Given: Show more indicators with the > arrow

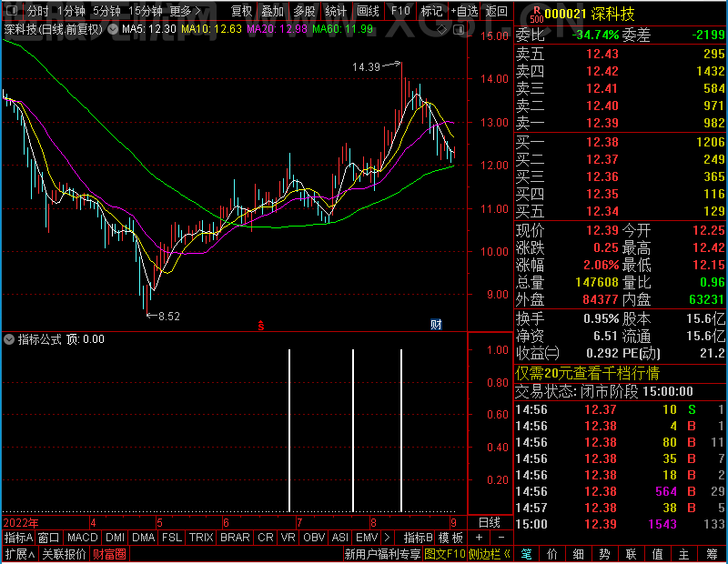Looking at the screenshot, I should 388,538.
